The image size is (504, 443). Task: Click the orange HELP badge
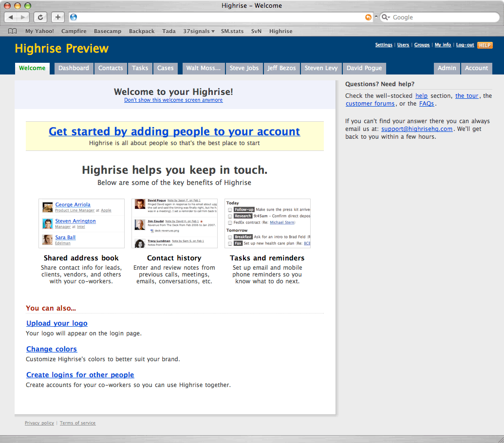pyautogui.click(x=485, y=45)
